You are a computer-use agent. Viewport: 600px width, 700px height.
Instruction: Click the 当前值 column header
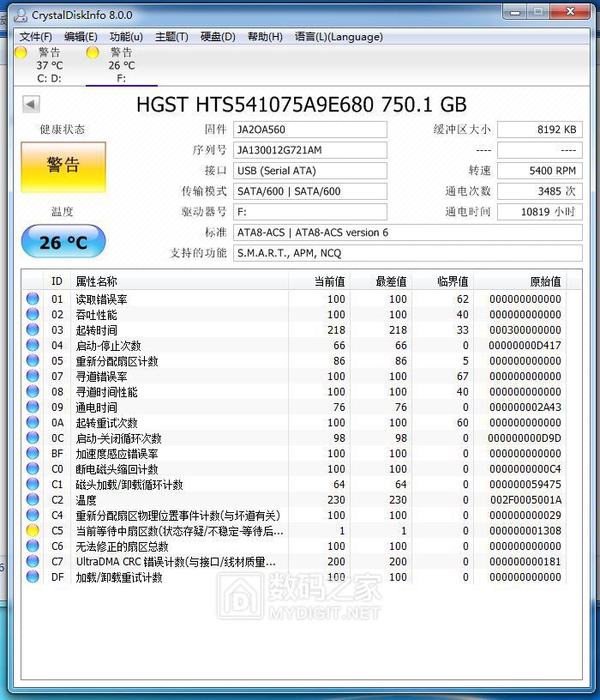[320, 281]
